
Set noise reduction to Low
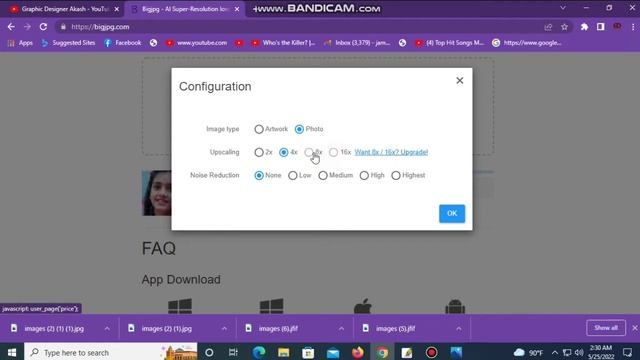click(x=293, y=176)
